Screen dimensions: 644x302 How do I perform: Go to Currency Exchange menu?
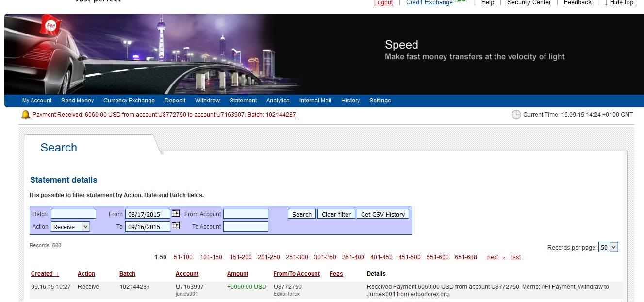tap(129, 101)
